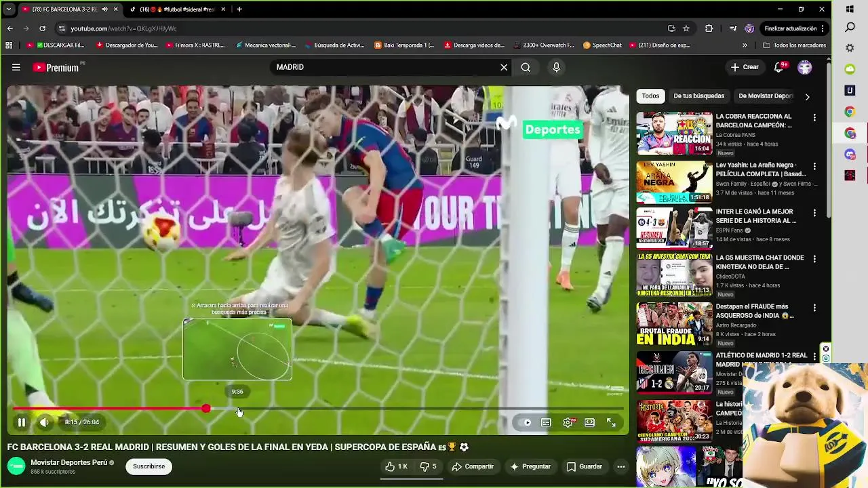Clear the MADRID search query

pos(504,67)
